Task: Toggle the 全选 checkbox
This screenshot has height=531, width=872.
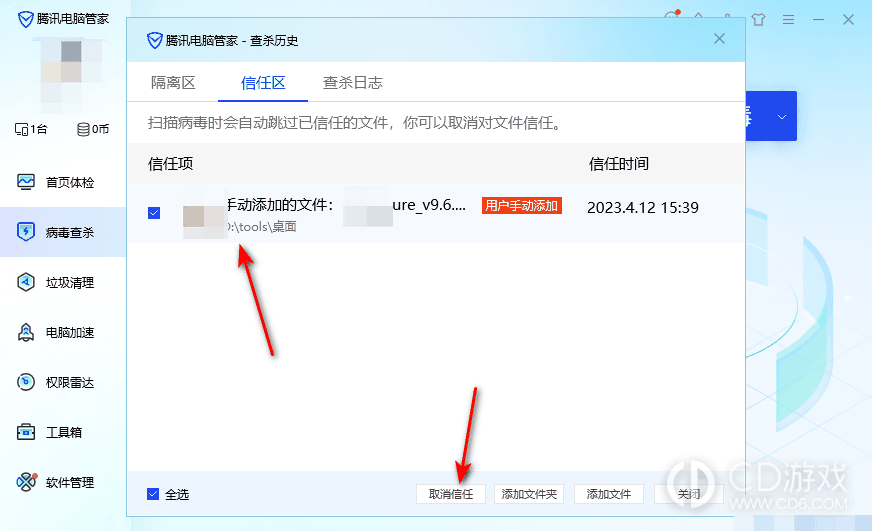Action: click(x=153, y=494)
